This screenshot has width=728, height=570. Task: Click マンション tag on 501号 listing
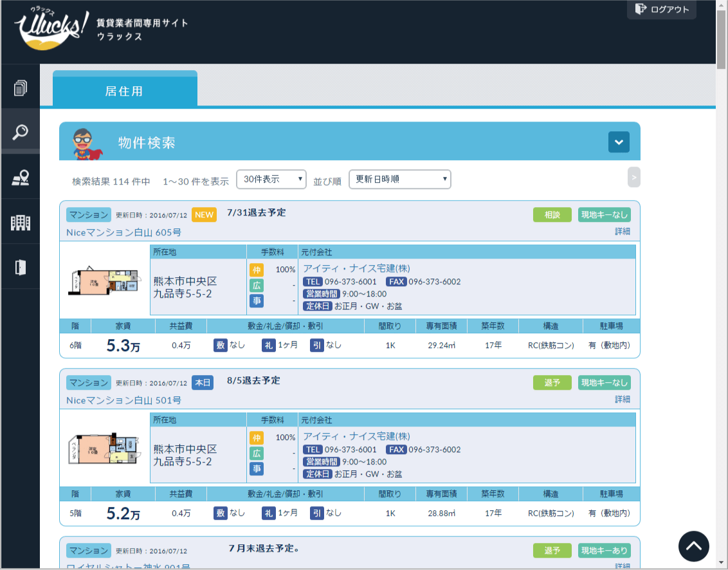89,383
